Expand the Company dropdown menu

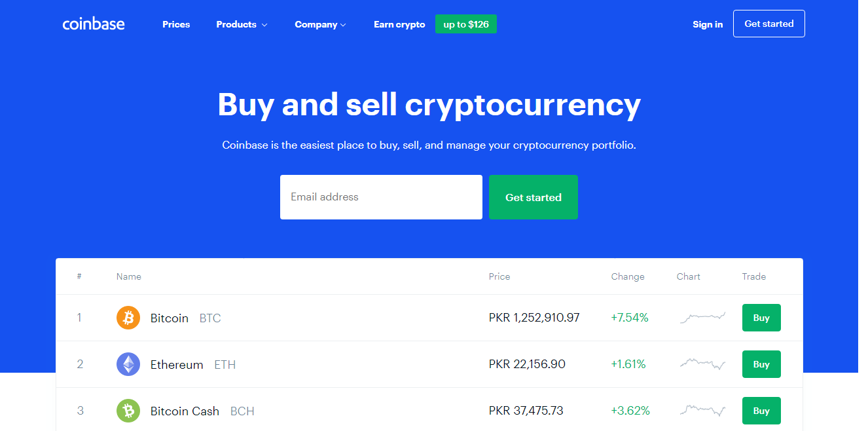[320, 24]
